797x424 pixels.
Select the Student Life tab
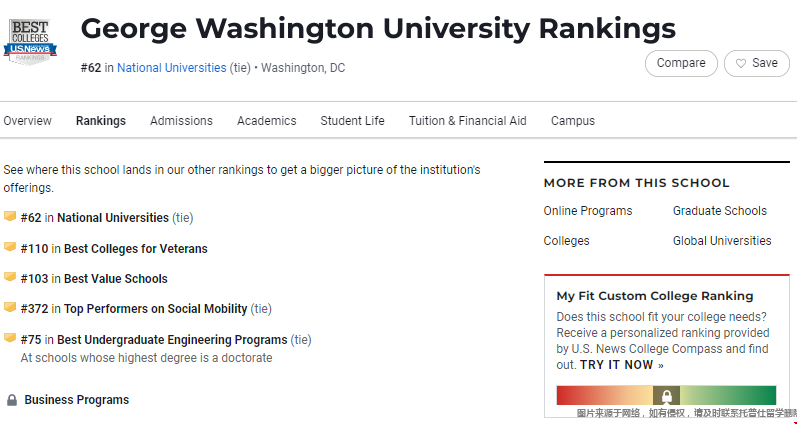352,121
